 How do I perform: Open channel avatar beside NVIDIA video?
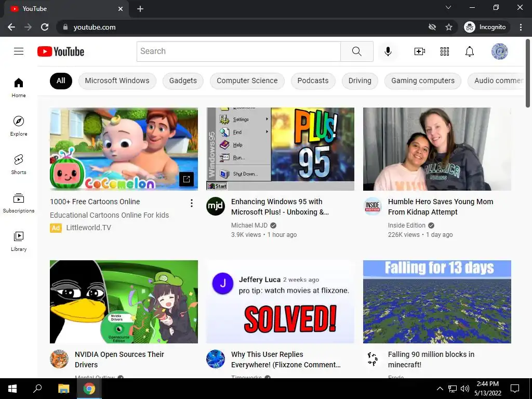(x=59, y=358)
